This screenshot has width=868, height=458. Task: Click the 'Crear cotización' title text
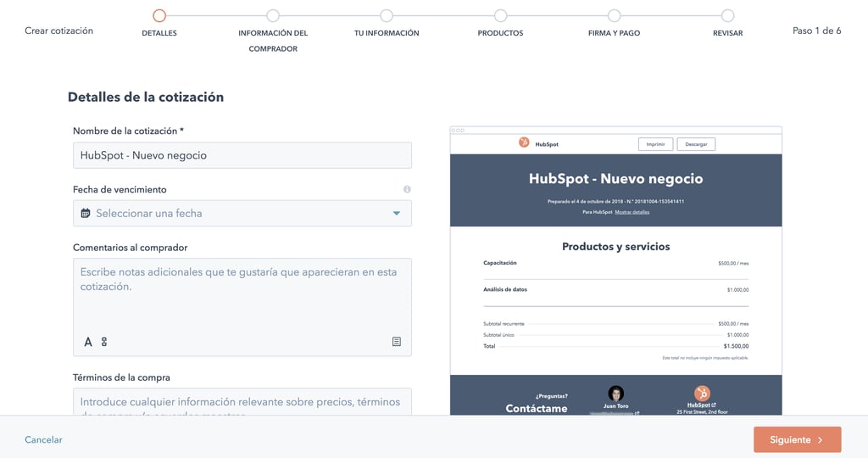click(x=58, y=31)
